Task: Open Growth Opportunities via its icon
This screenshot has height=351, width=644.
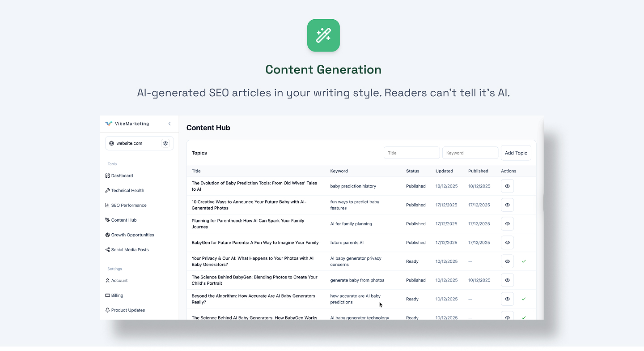Action: point(107,235)
